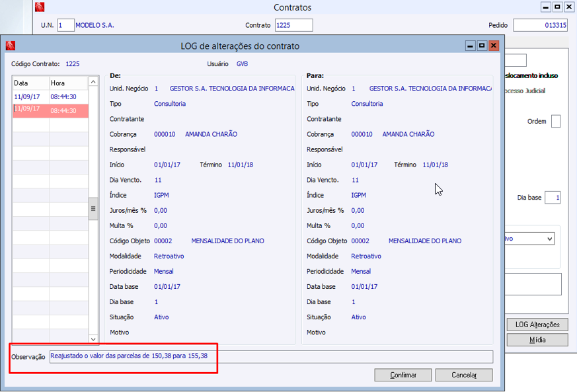The image size is (577, 392).
Task: Click IGPM index in the De panel
Action: point(161,195)
